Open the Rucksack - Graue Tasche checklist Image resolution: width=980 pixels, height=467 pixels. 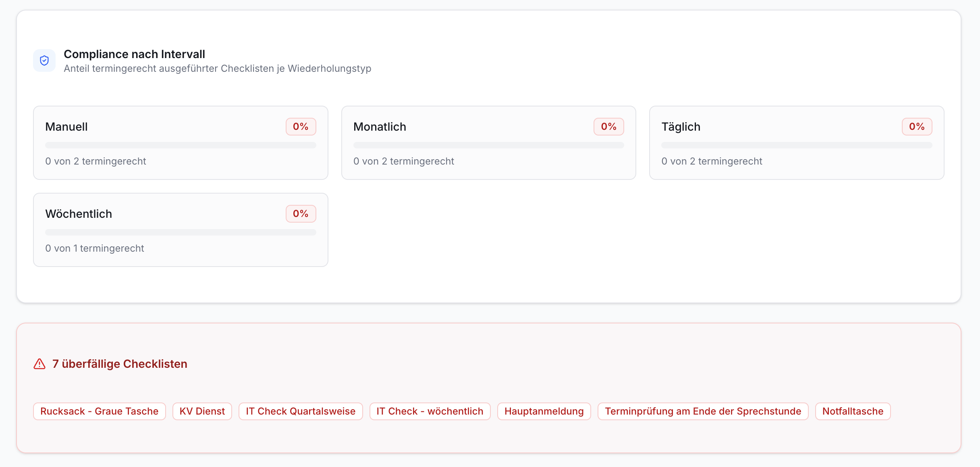pos(100,411)
